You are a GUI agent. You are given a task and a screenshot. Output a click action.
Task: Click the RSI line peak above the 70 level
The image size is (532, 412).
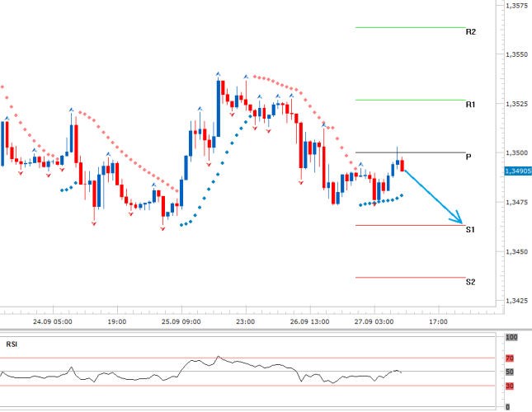pyautogui.click(x=218, y=357)
